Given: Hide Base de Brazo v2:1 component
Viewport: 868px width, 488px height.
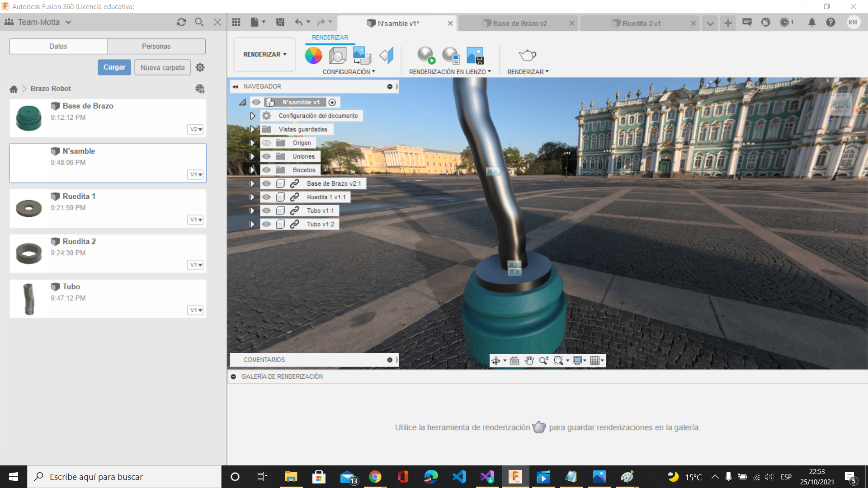Looking at the screenshot, I should (266, 183).
